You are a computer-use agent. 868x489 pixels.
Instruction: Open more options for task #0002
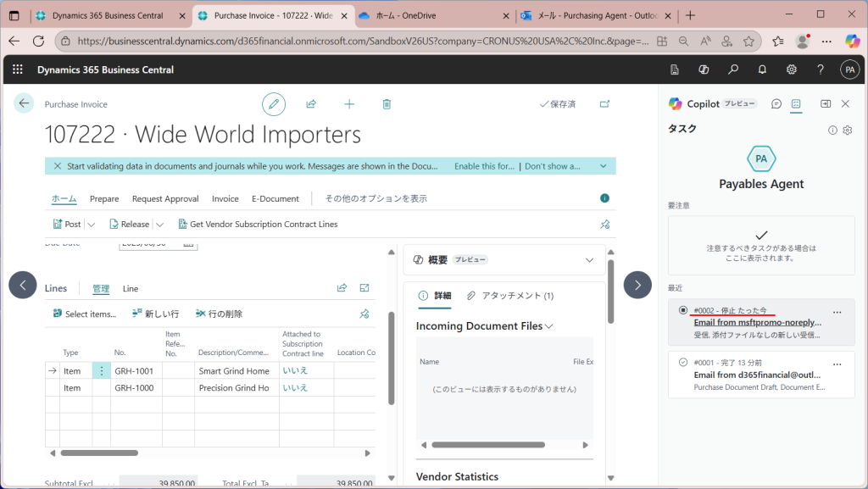[x=837, y=313]
